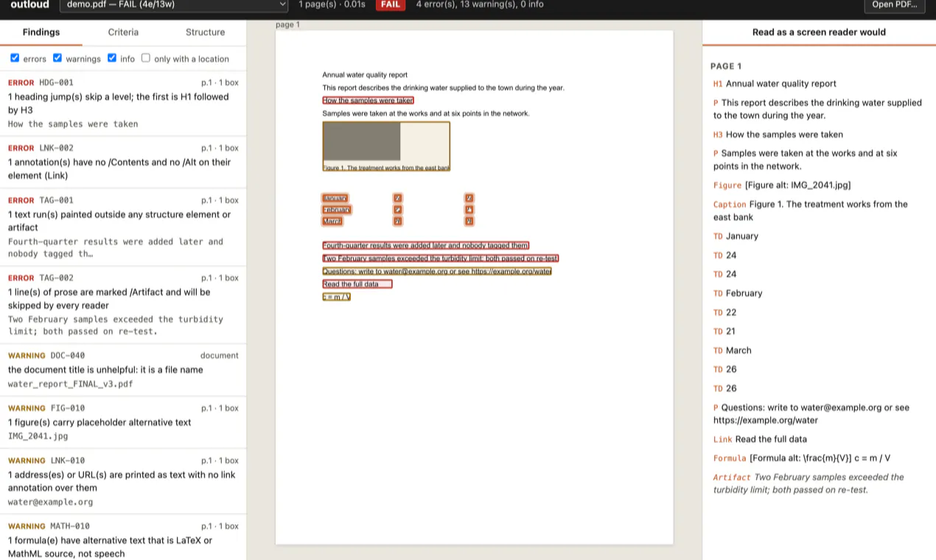Screen dimensions: 936x560
Task: Click the 'document' location label of DOC-040
Action: [x=220, y=355]
